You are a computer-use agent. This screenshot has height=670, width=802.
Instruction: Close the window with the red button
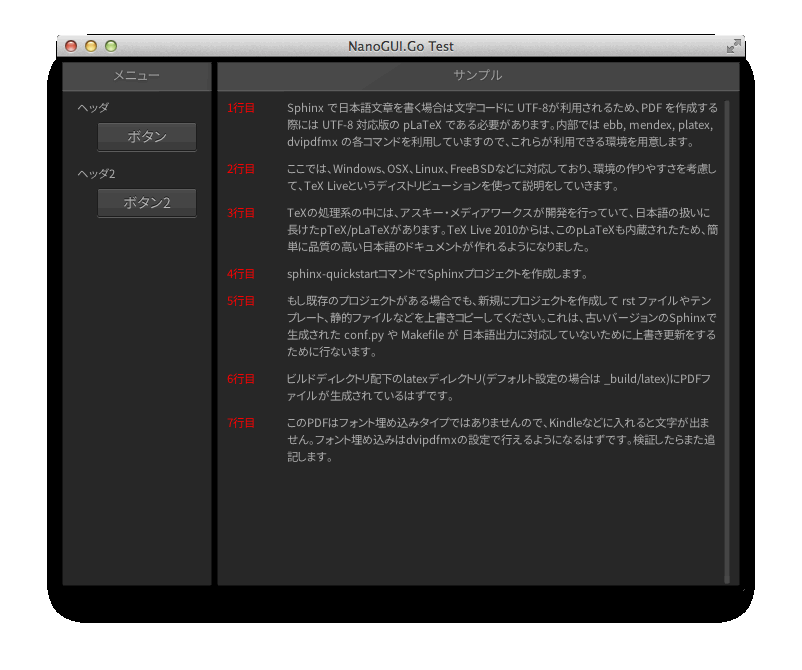coord(71,46)
